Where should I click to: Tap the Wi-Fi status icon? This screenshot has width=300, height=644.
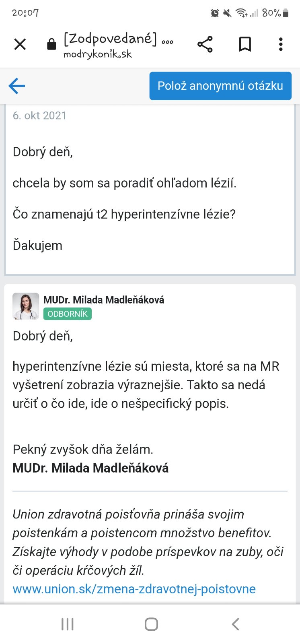pyautogui.click(x=241, y=13)
